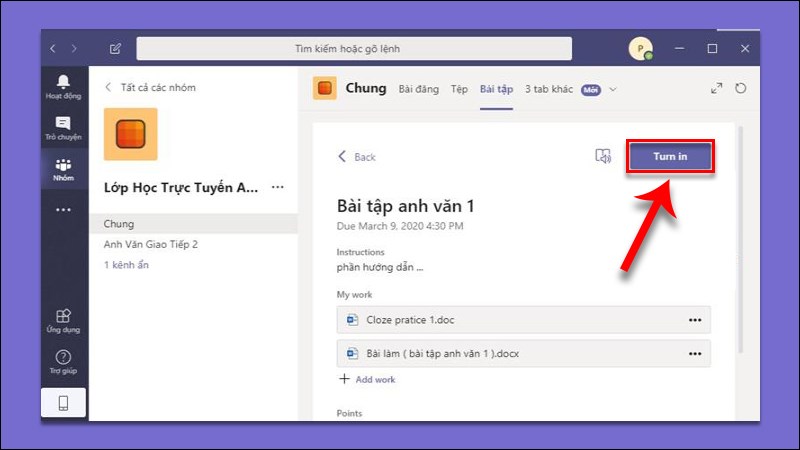Image resolution: width=800 pixels, height=450 pixels.
Task: Go forward in navigation history
Action: (74, 48)
